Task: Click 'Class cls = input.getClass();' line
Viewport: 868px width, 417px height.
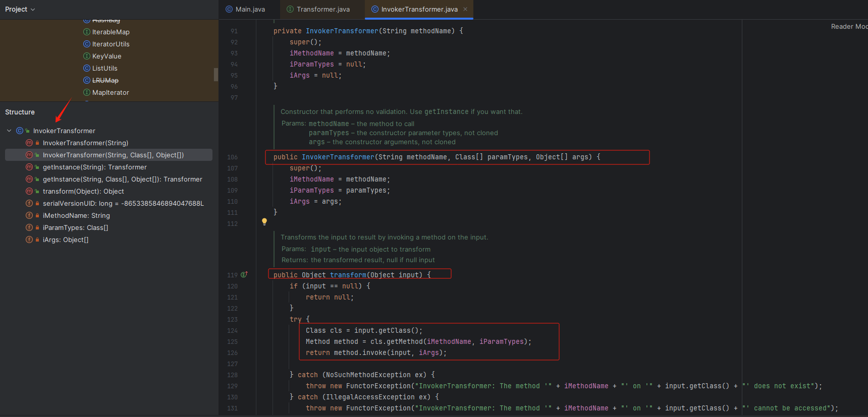Action: pyautogui.click(x=364, y=330)
